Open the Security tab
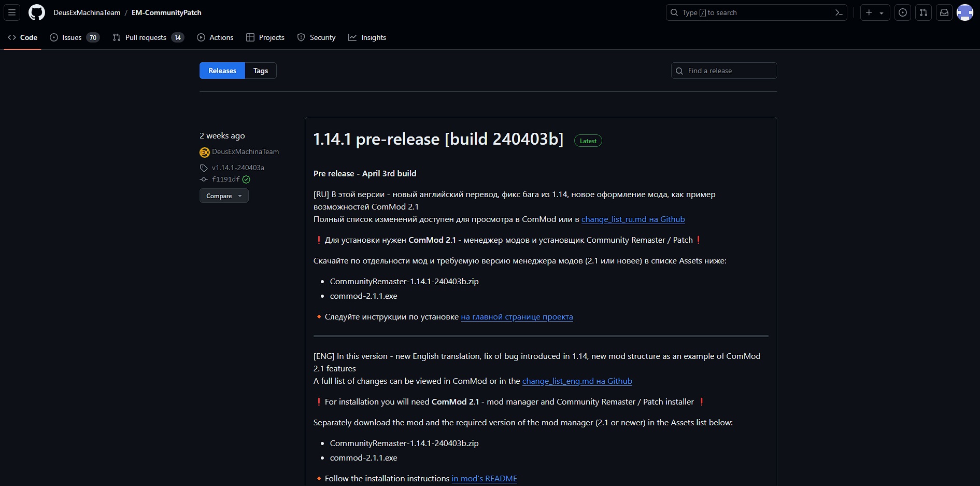The width and height of the screenshot is (980, 486). click(317, 37)
